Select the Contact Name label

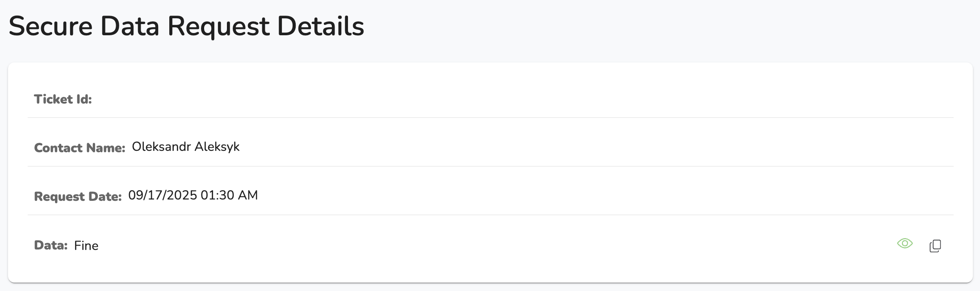pos(80,148)
